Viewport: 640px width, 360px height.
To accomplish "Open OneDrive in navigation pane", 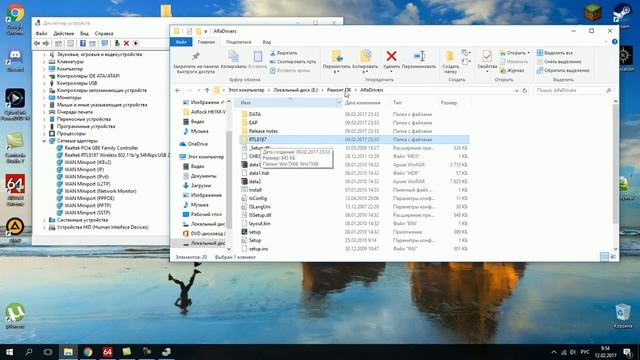I will [198, 144].
